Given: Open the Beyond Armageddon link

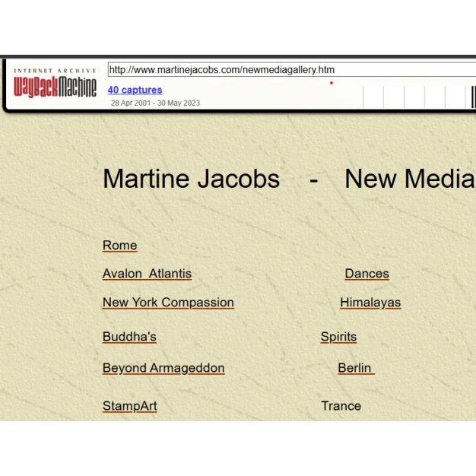Looking at the screenshot, I should tap(163, 368).
